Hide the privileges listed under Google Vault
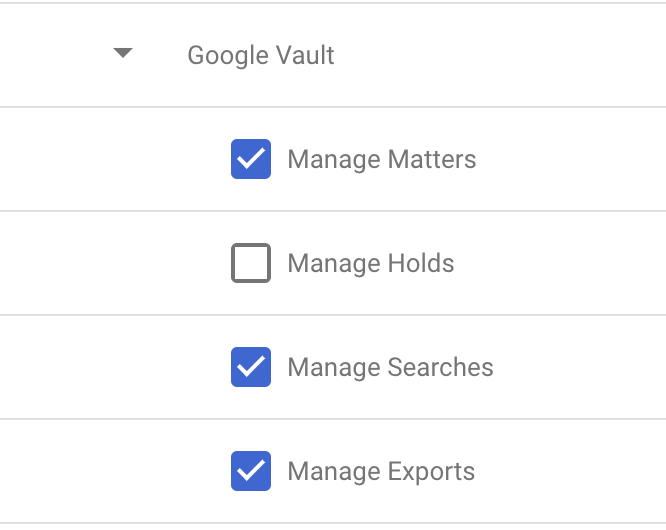The image size is (666, 530). click(x=123, y=54)
